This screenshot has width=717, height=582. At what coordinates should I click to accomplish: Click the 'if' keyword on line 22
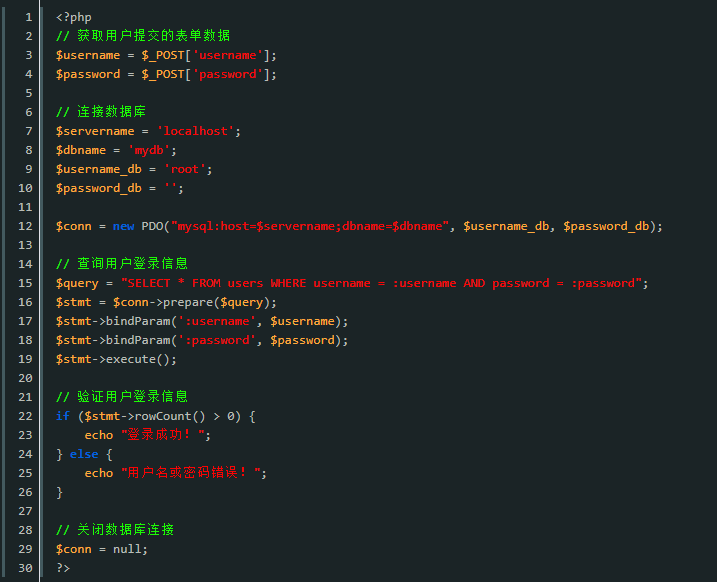63,416
